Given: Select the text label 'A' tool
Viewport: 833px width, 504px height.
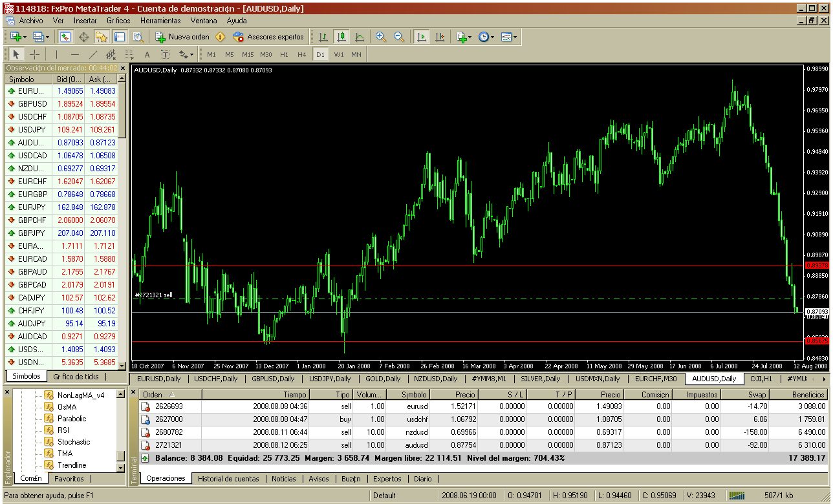Looking at the screenshot, I should [147, 54].
